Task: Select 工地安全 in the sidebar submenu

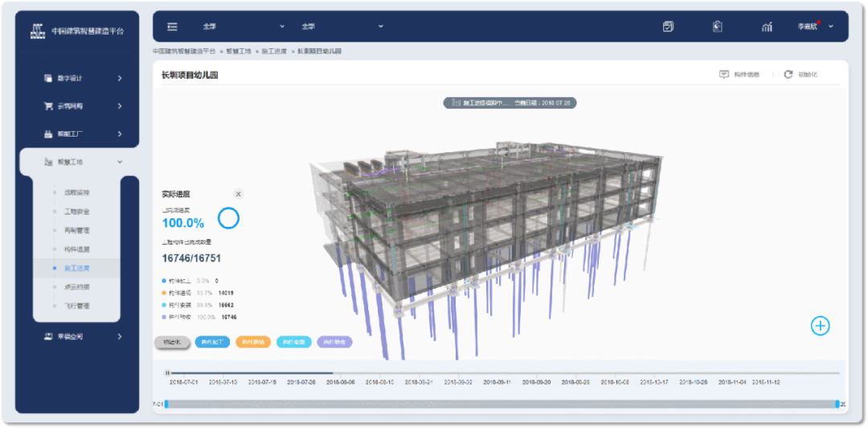Action: coord(77,212)
